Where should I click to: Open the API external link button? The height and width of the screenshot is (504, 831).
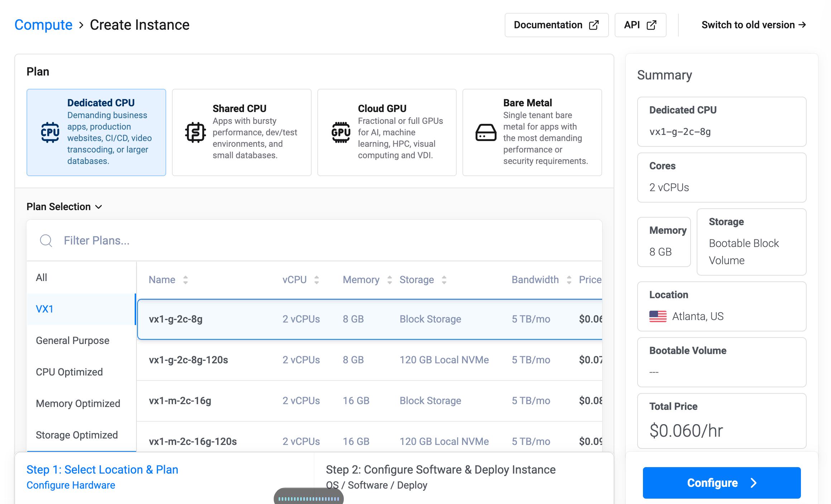(x=640, y=25)
